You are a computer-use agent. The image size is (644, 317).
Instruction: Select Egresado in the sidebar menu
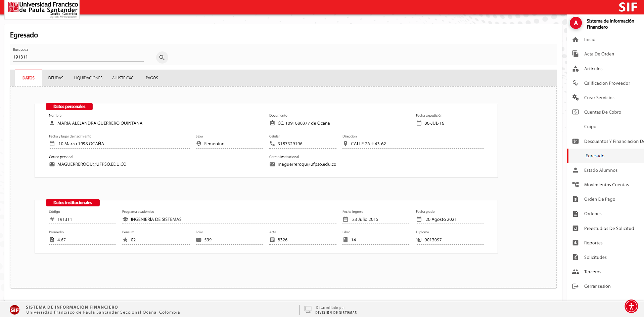605,156
